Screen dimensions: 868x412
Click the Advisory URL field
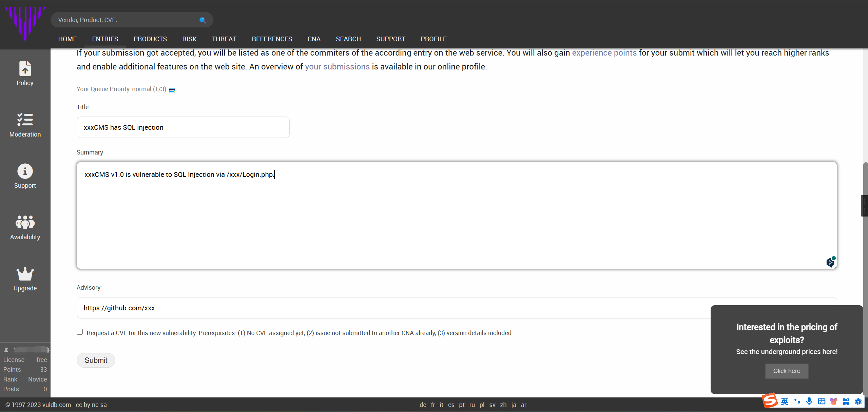[x=457, y=308]
